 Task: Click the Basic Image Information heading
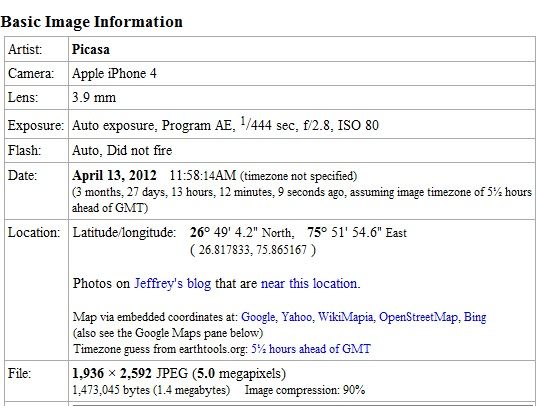point(92,22)
